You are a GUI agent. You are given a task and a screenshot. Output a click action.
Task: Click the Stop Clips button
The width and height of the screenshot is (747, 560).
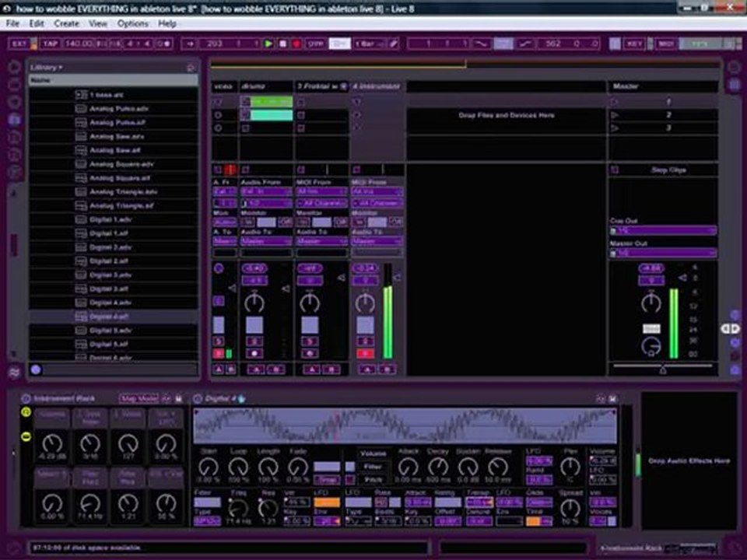pyautogui.click(x=668, y=170)
